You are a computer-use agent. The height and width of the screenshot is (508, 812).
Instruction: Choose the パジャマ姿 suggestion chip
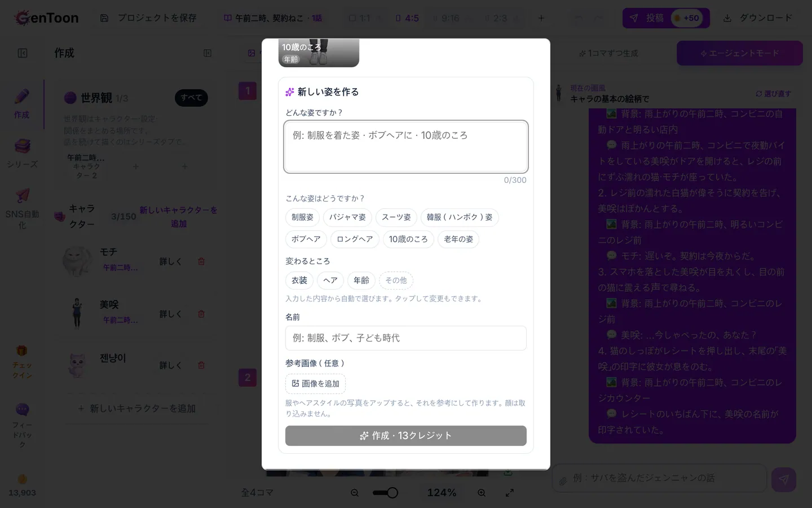[x=347, y=217]
